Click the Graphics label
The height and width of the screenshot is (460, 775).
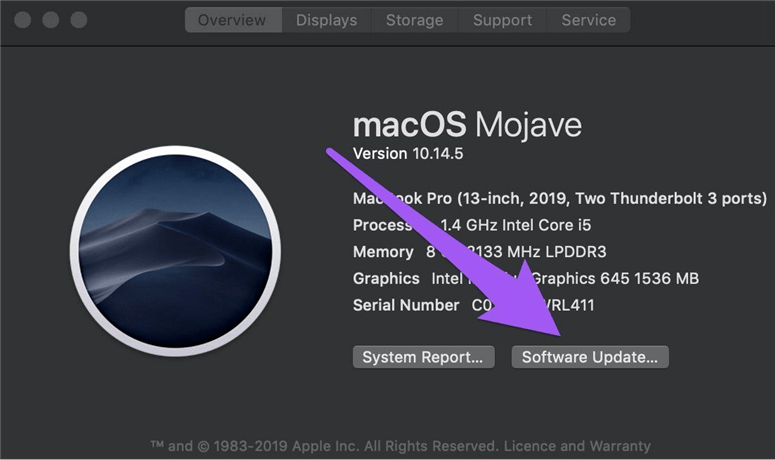386,279
